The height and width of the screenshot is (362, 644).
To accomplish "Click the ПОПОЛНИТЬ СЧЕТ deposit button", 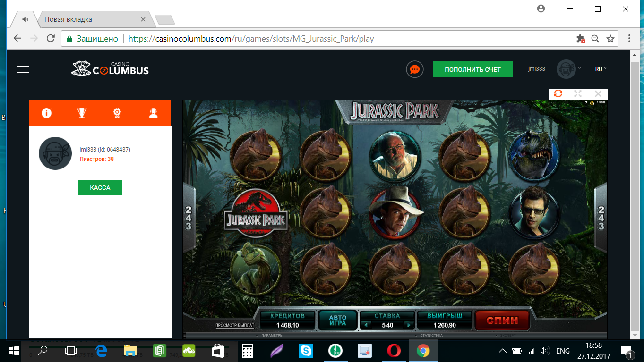I will [x=472, y=69].
